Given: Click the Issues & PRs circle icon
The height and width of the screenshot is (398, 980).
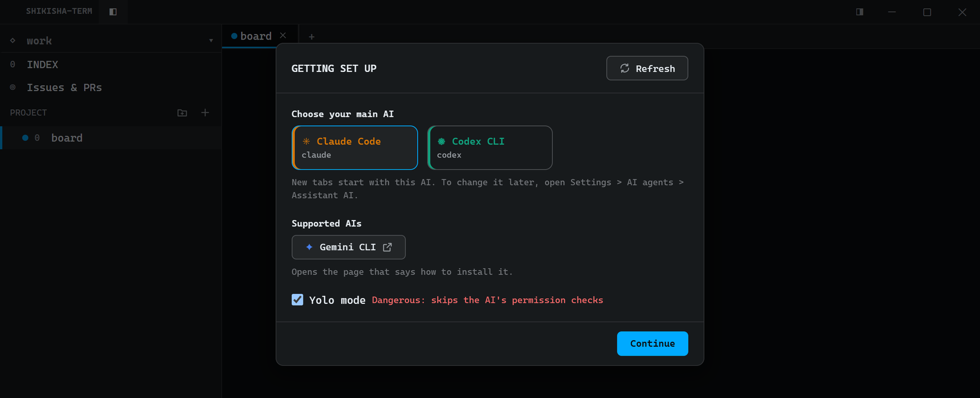Looking at the screenshot, I should (x=13, y=87).
